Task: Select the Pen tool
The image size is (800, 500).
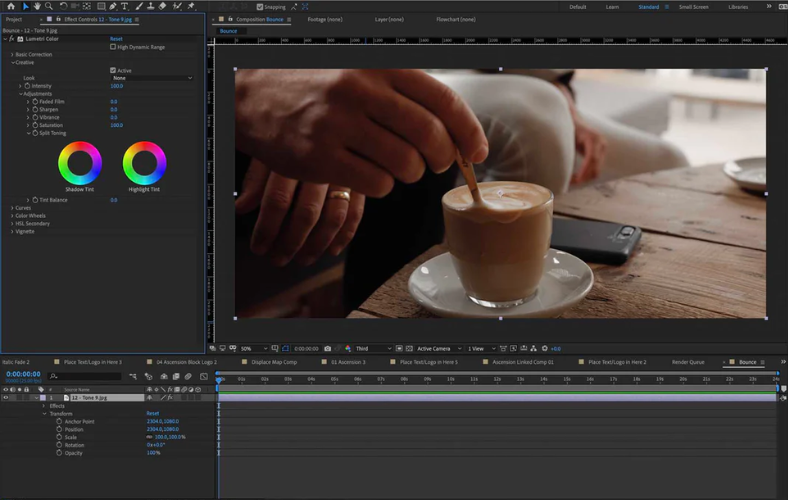Action: point(113,6)
